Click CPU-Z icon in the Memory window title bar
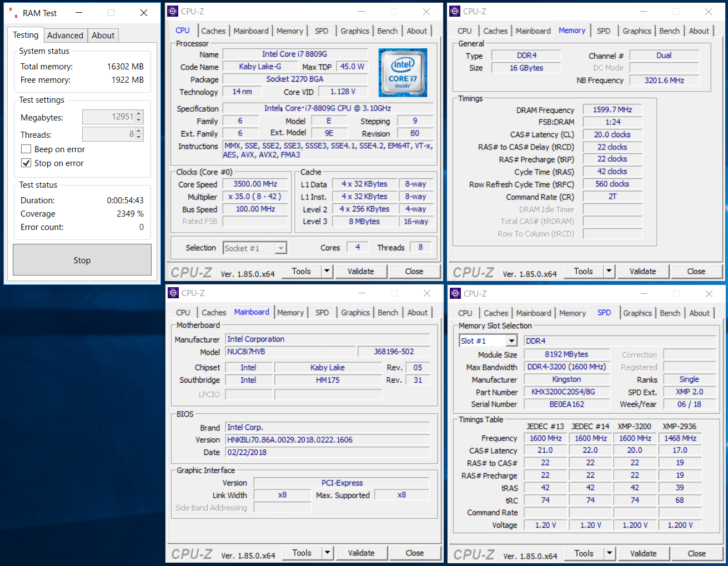The width and height of the screenshot is (728, 566). (455, 11)
